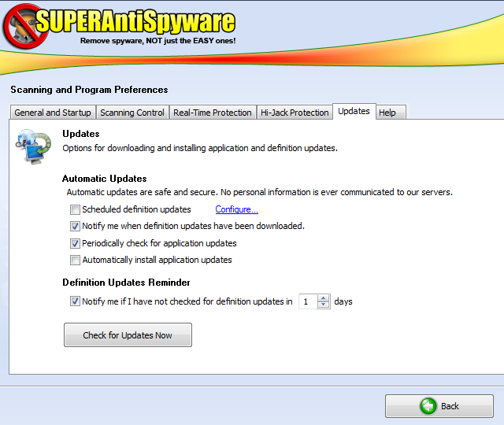Click the green arrow icon on Back
Viewport: 504px width, 425px height.
coord(428,406)
